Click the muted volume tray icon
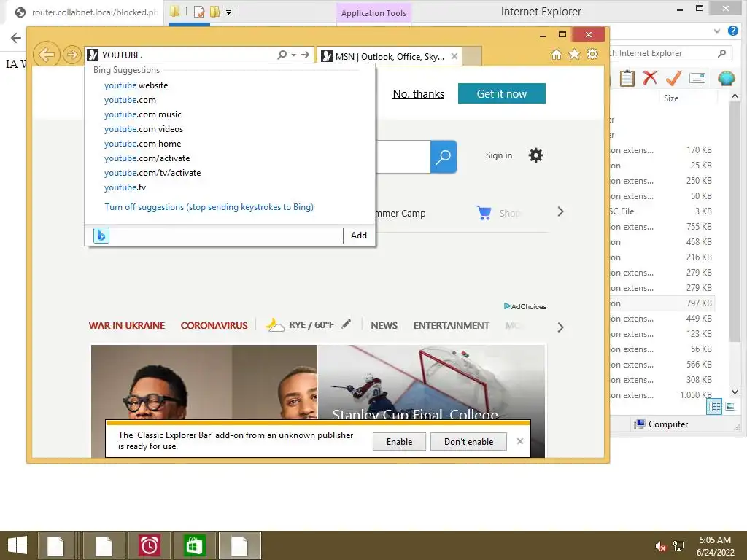 tap(660, 547)
